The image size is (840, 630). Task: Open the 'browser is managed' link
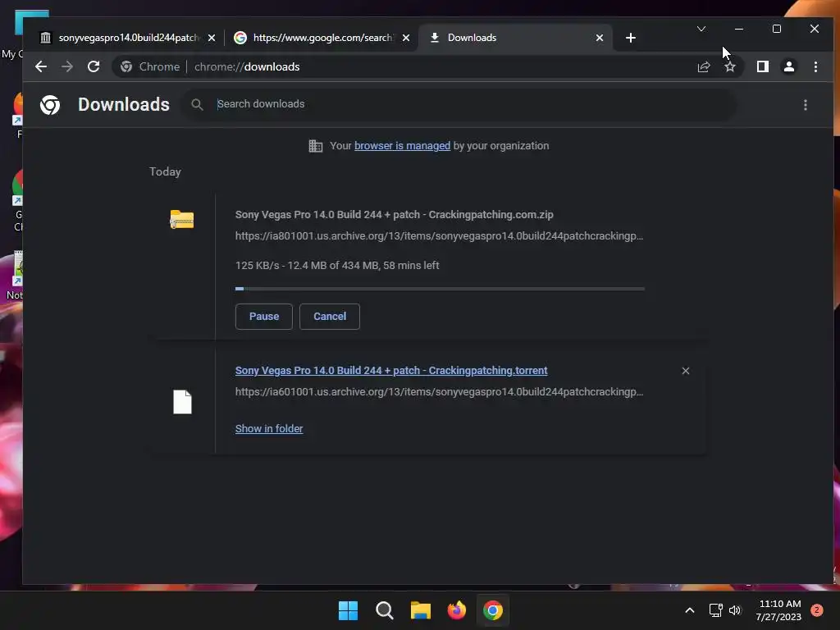coord(402,146)
